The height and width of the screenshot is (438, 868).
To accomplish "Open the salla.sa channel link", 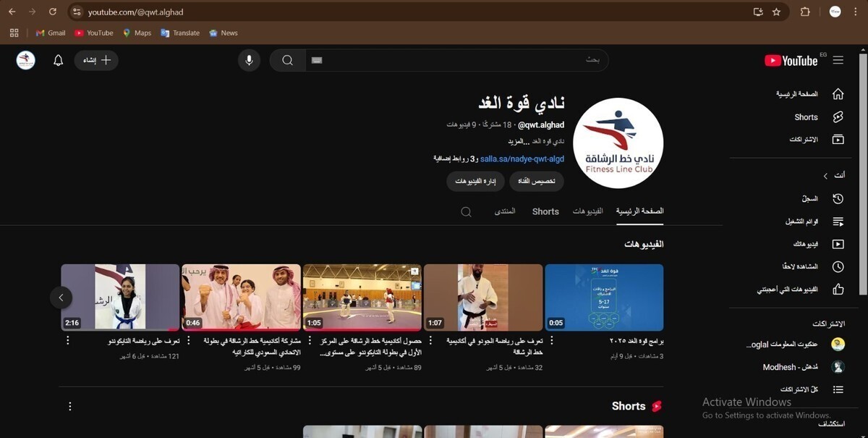I will tap(522, 159).
